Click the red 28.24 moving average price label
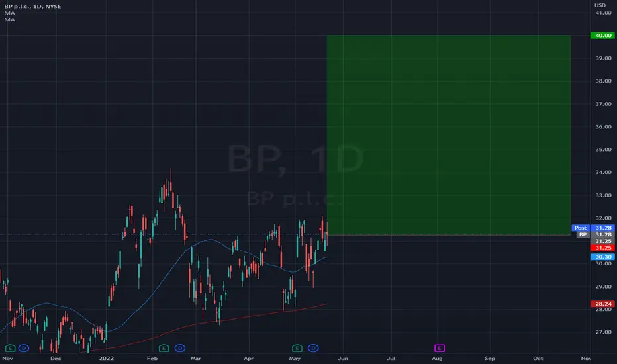The image size is (617, 364). (603, 304)
